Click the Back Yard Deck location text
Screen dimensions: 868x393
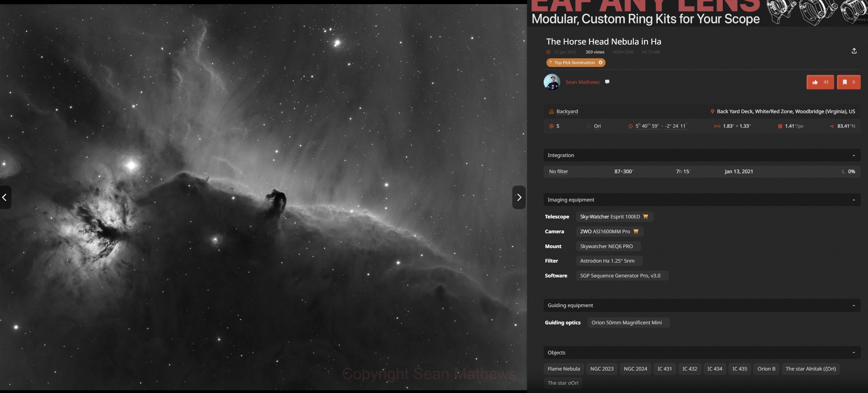tap(786, 111)
